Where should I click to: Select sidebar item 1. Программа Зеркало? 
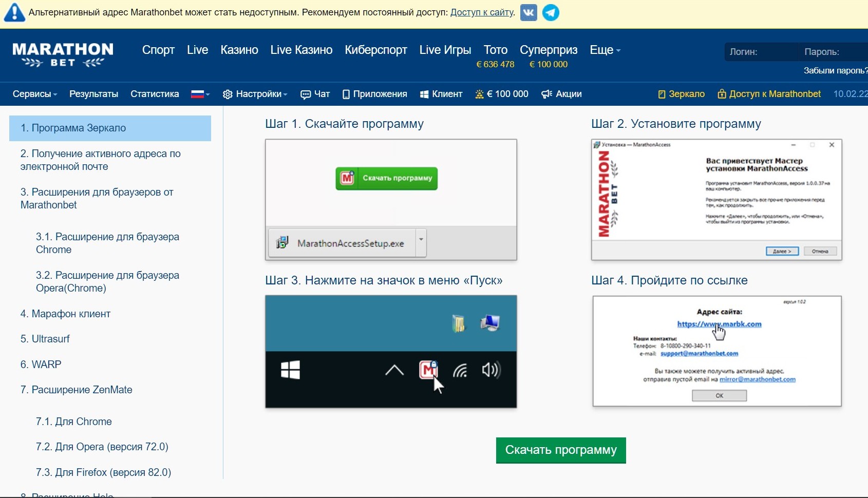(110, 128)
